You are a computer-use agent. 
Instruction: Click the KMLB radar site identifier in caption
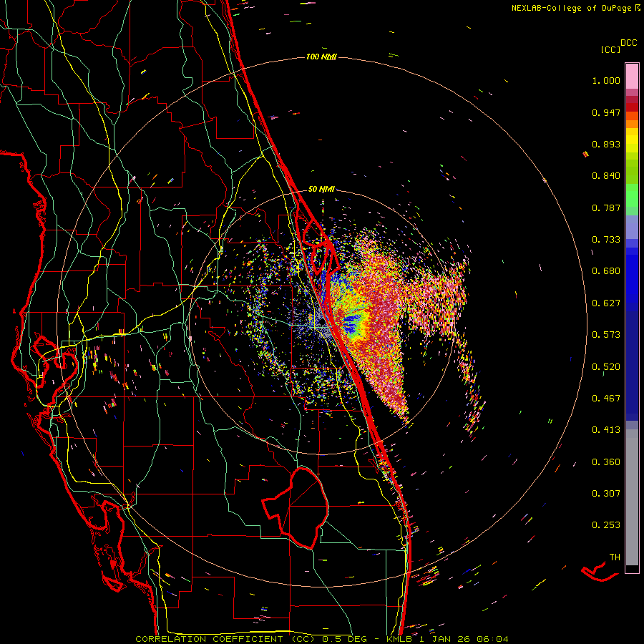pos(401,639)
